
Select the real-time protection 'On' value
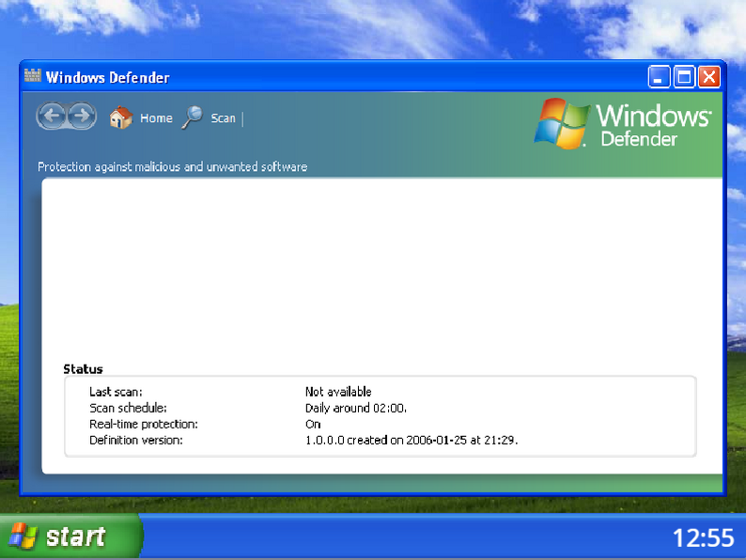point(313,425)
